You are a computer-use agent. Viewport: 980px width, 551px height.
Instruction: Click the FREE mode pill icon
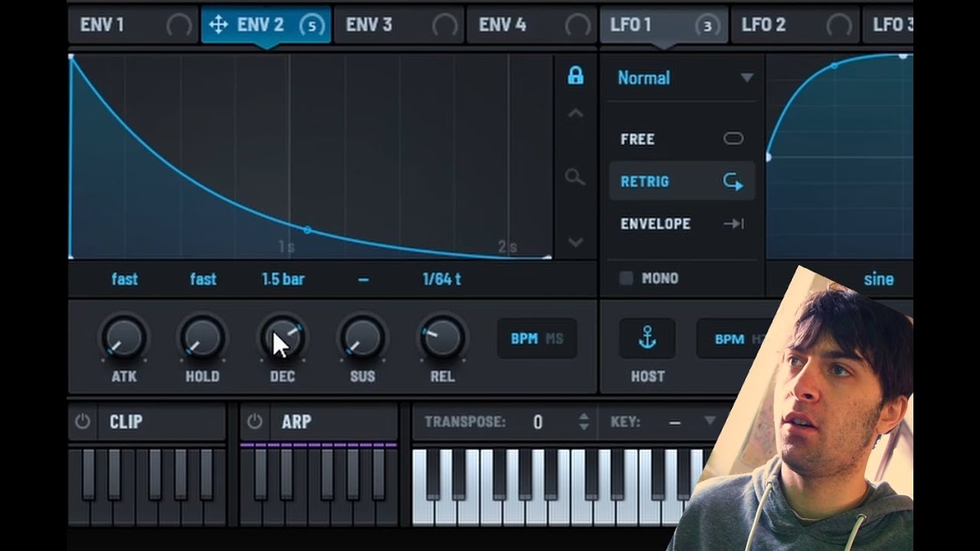click(x=733, y=139)
